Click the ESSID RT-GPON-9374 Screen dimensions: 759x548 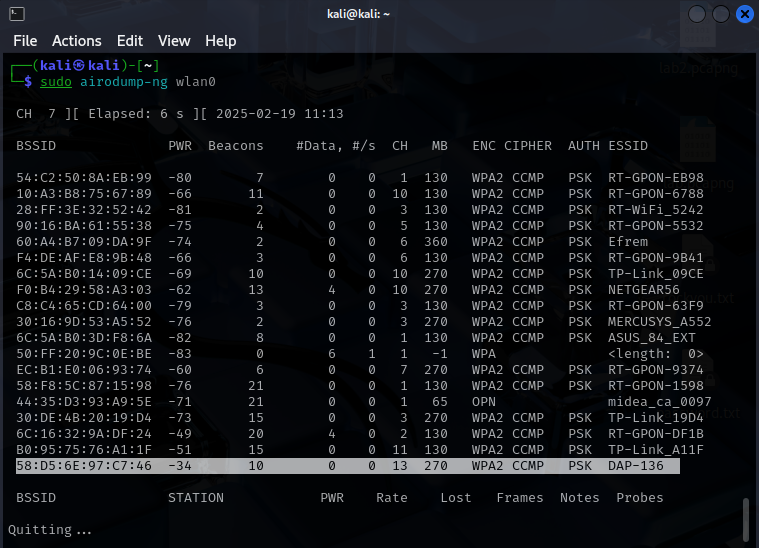656,369
